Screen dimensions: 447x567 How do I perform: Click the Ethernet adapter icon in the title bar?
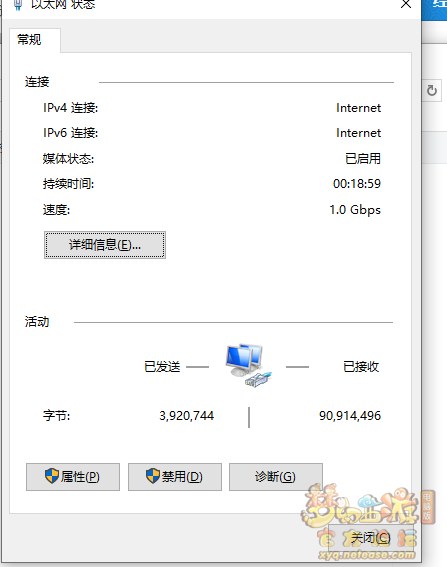18,5
